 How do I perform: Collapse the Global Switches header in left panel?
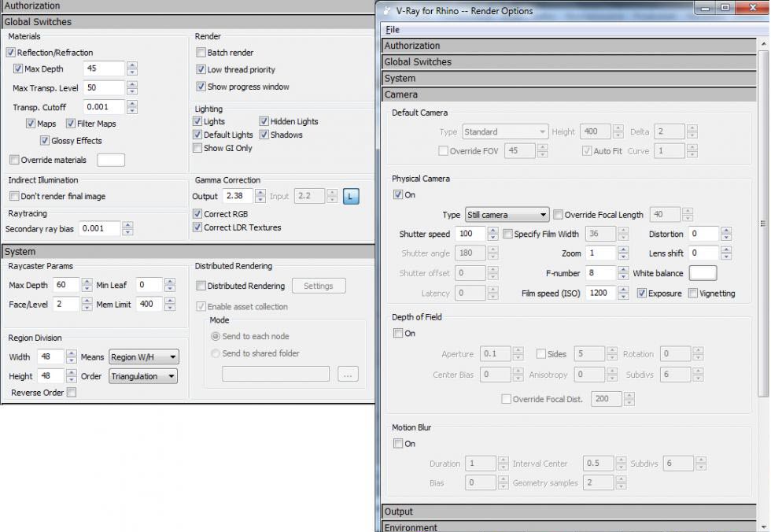coord(188,21)
